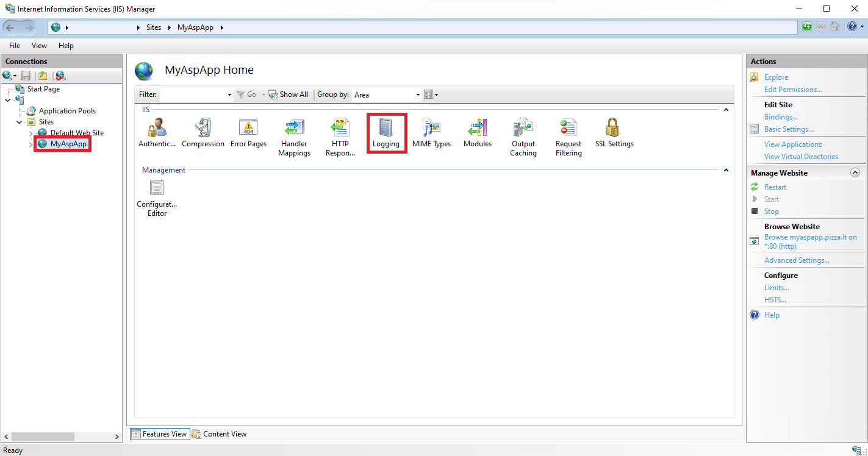
Task: Click Browse myaspapp.pizza.it link
Action: point(811,242)
